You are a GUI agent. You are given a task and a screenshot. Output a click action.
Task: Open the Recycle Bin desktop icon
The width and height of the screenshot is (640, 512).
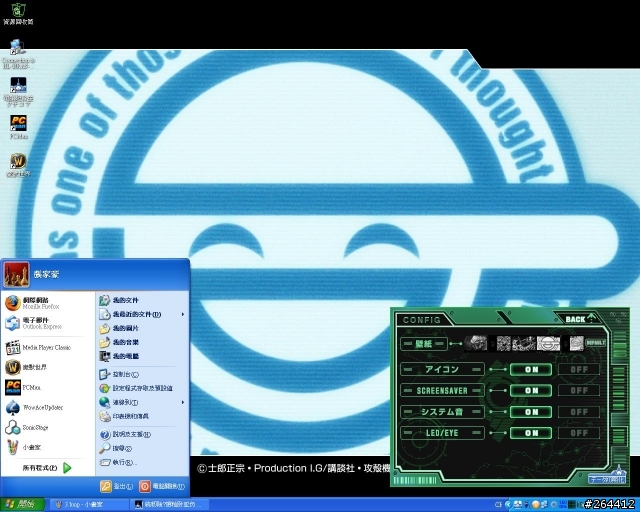18,13
